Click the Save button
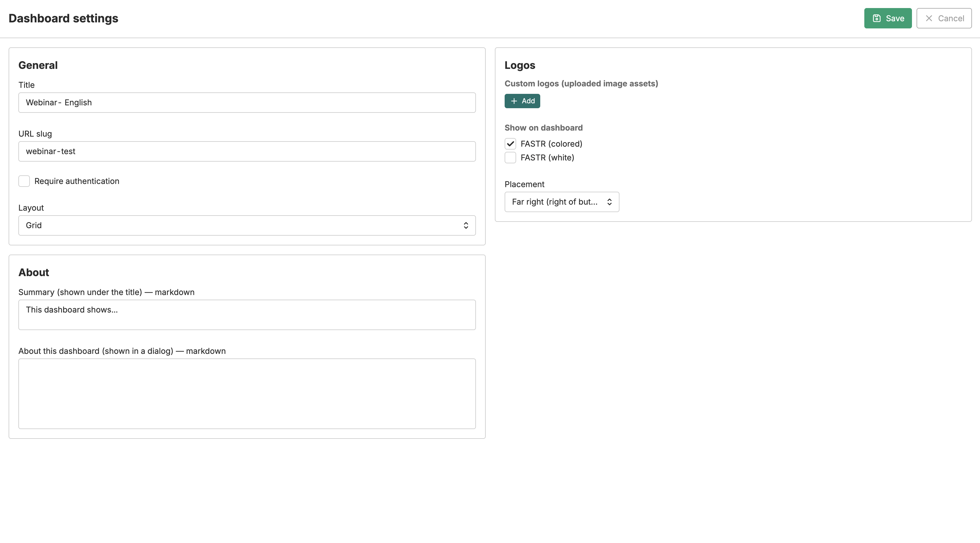 click(x=888, y=18)
